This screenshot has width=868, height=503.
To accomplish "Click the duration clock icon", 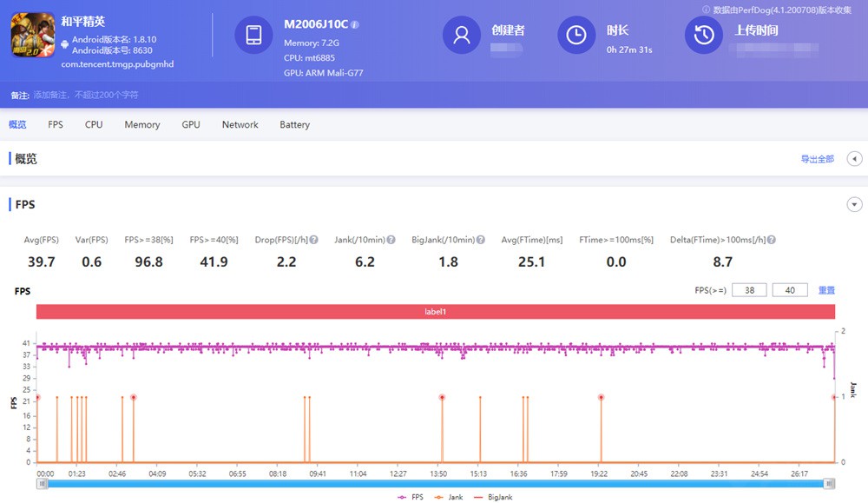I will tap(576, 35).
